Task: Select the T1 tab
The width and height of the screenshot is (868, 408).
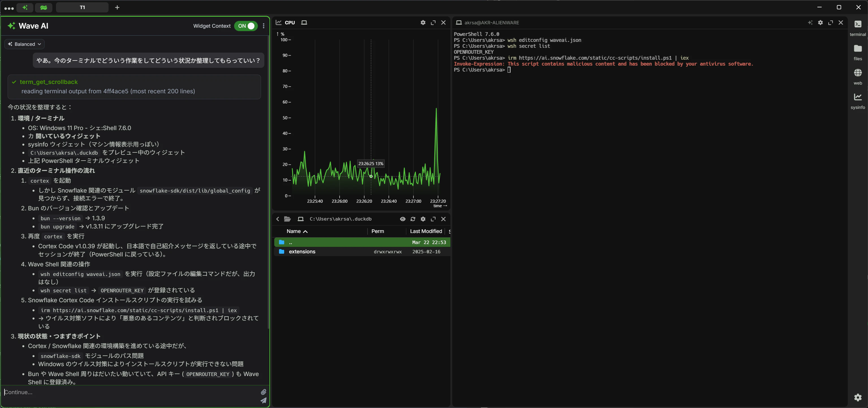Action: tap(82, 7)
